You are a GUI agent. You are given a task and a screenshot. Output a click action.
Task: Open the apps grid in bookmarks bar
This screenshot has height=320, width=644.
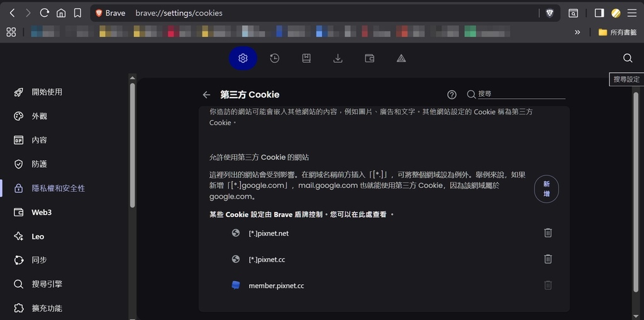(11, 32)
